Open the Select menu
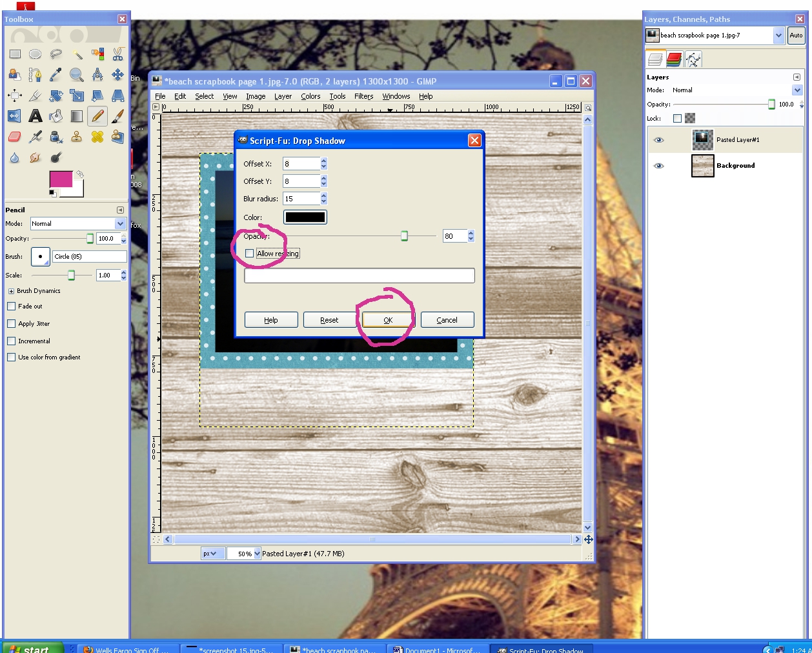This screenshot has height=653, width=812. click(205, 96)
